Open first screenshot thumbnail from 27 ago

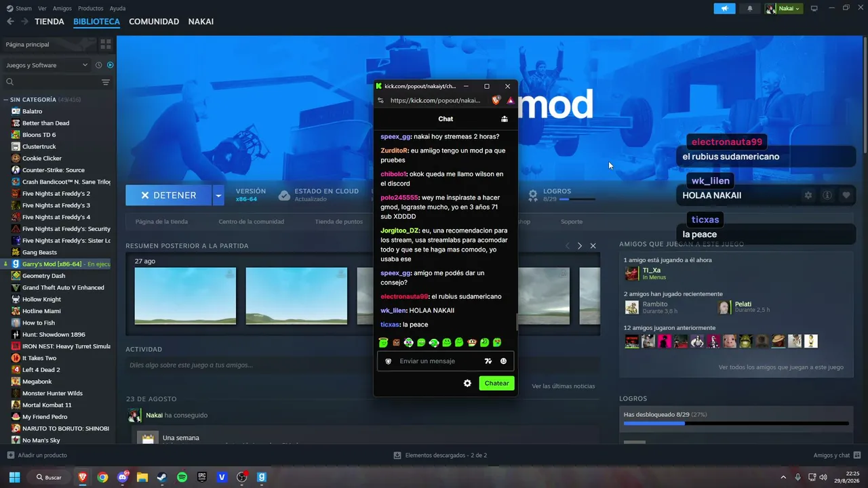(185, 296)
